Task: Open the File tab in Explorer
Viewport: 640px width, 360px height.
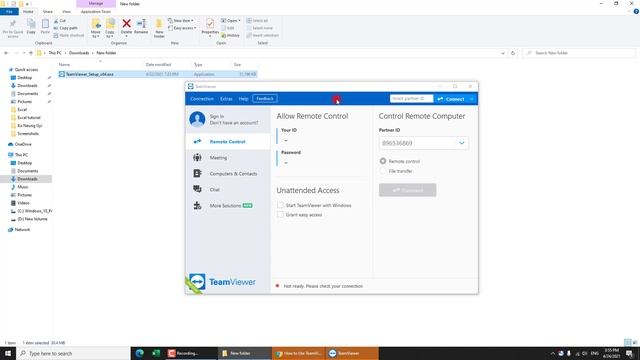Action: click(9, 12)
